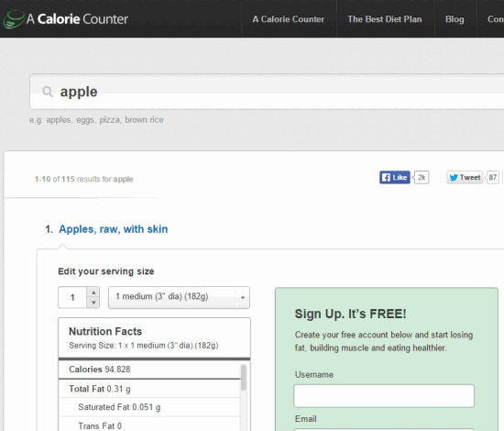This screenshot has width=504, height=431.
Task: Click the Facebook like count 2k
Action: tap(422, 177)
